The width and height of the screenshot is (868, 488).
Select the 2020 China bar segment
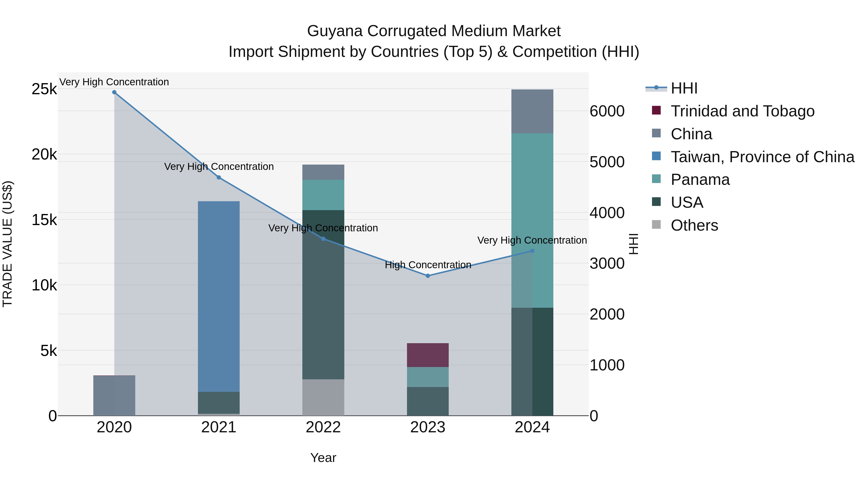[x=114, y=395]
